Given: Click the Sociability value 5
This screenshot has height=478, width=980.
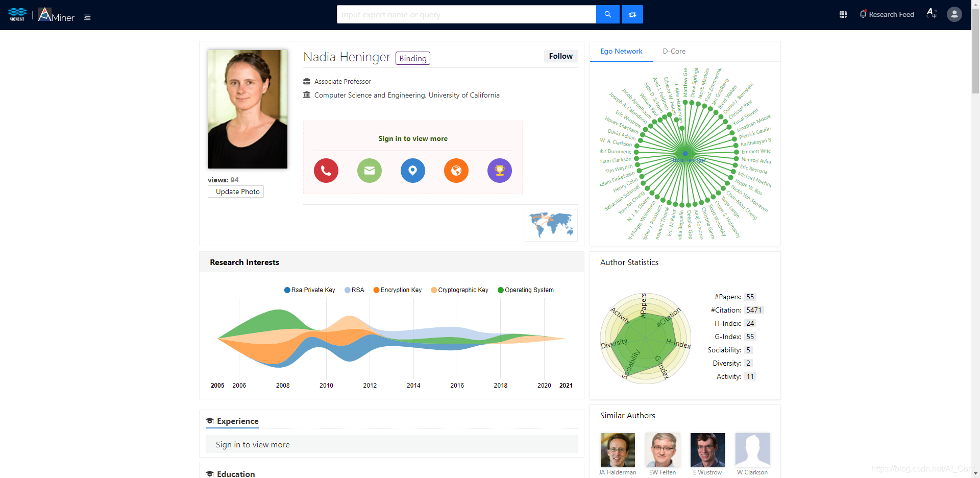Looking at the screenshot, I should [748, 350].
